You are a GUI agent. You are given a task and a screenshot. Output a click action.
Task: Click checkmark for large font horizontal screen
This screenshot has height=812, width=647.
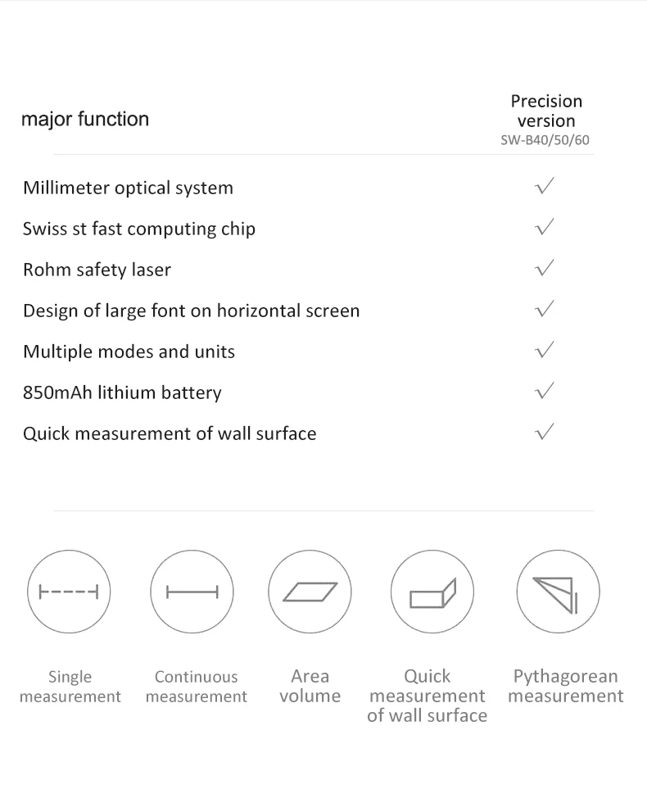[545, 309]
